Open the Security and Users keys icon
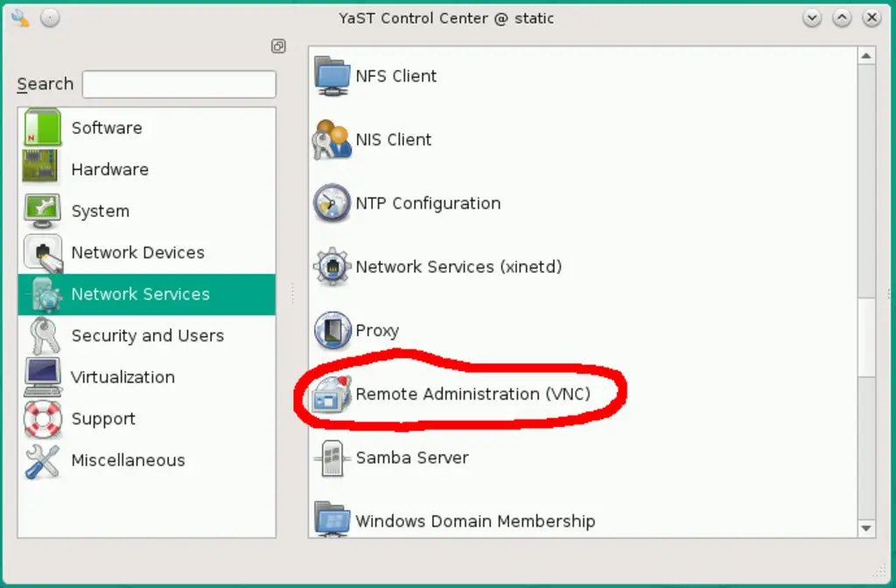 44,336
